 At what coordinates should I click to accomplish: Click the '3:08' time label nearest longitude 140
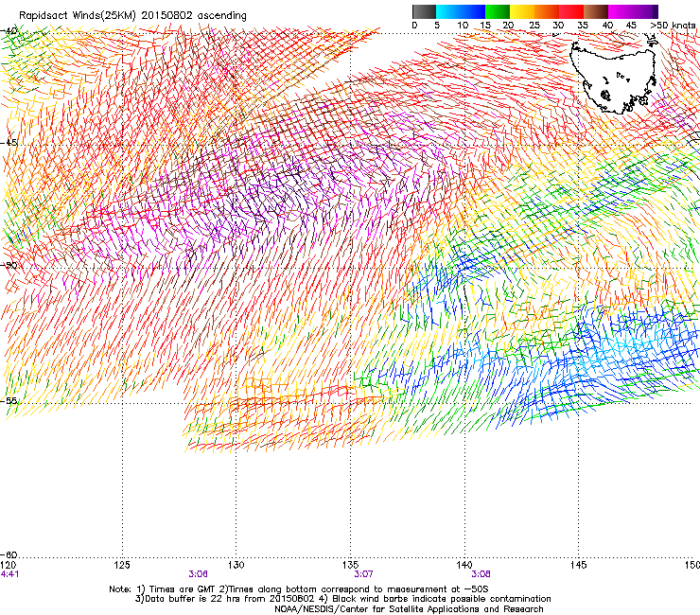[x=481, y=574]
